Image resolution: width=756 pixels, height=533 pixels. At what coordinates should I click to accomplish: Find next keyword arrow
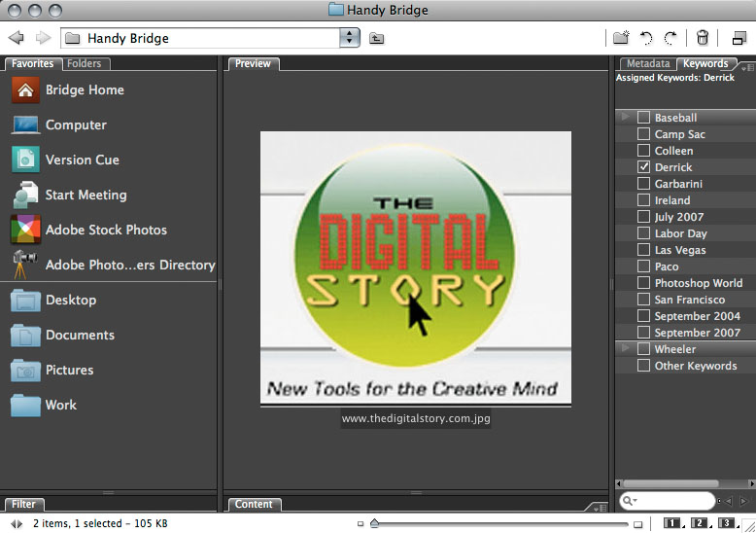click(743, 501)
